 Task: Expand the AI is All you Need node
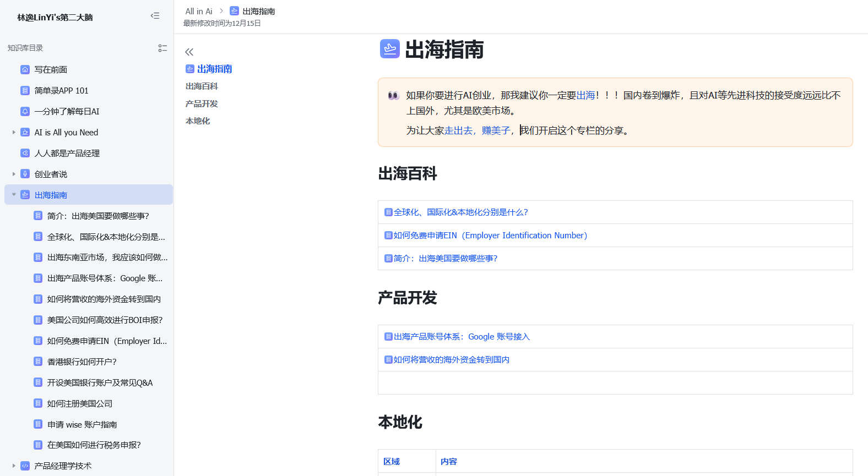tap(14, 132)
